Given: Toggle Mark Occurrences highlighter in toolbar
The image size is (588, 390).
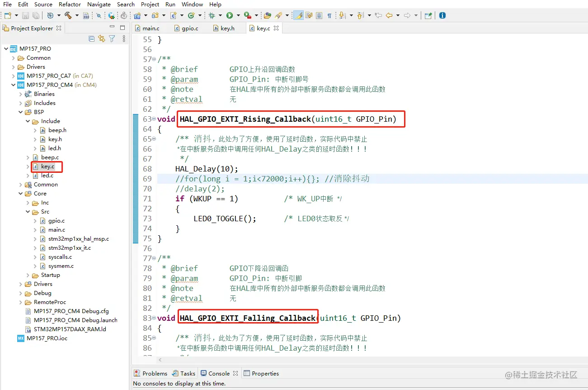Looking at the screenshot, I should (x=298, y=15).
